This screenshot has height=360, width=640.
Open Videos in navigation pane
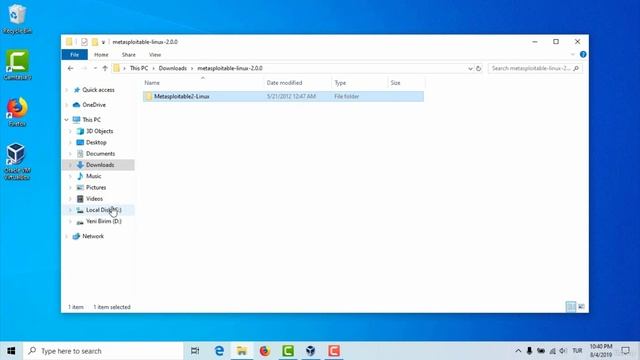pyautogui.click(x=94, y=199)
